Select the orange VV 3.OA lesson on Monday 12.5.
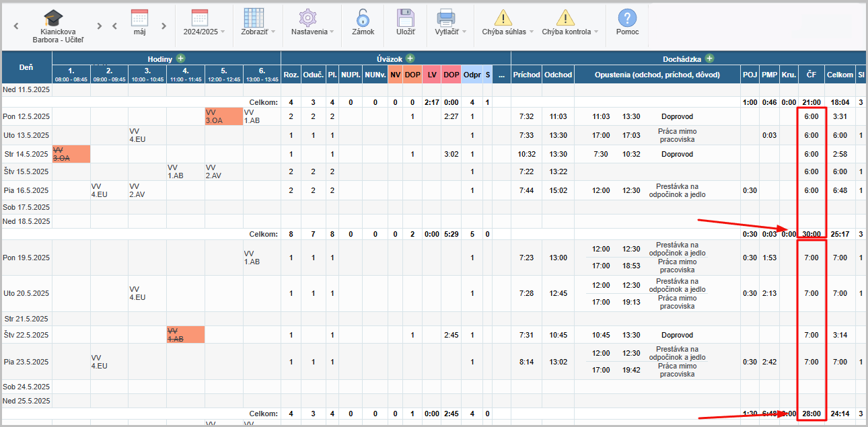Image resolution: width=868 pixels, height=427 pixels. tap(223, 116)
